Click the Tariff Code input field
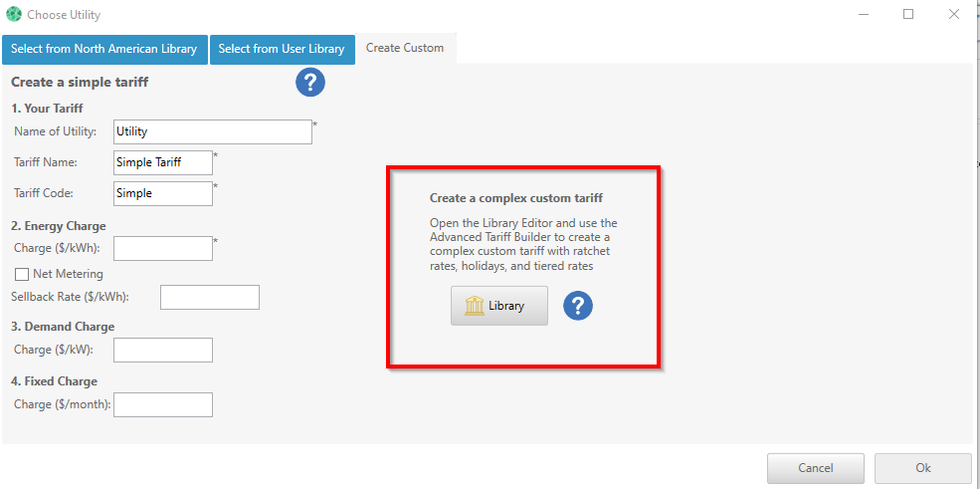The image size is (980, 489). pos(163,193)
